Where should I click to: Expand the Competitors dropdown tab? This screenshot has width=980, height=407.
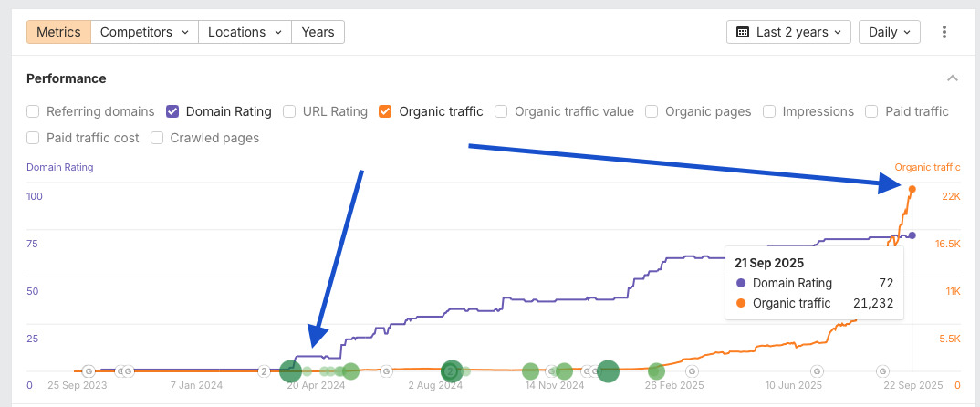[144, 32]
